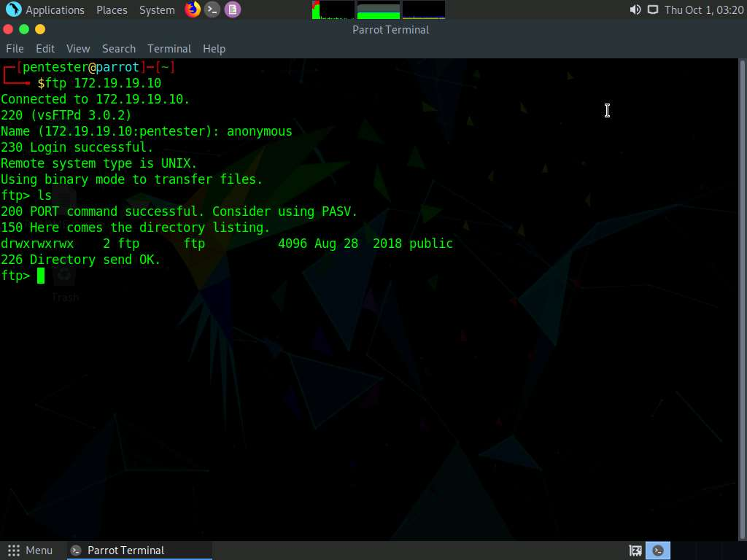747x560 pixels.
Task: Open the File menu
Action: click(15, 49)
